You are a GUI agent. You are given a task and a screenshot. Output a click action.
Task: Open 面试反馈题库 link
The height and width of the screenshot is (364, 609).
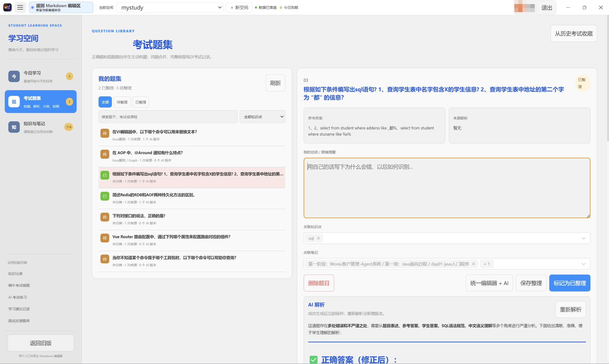[x=19, y=321]
